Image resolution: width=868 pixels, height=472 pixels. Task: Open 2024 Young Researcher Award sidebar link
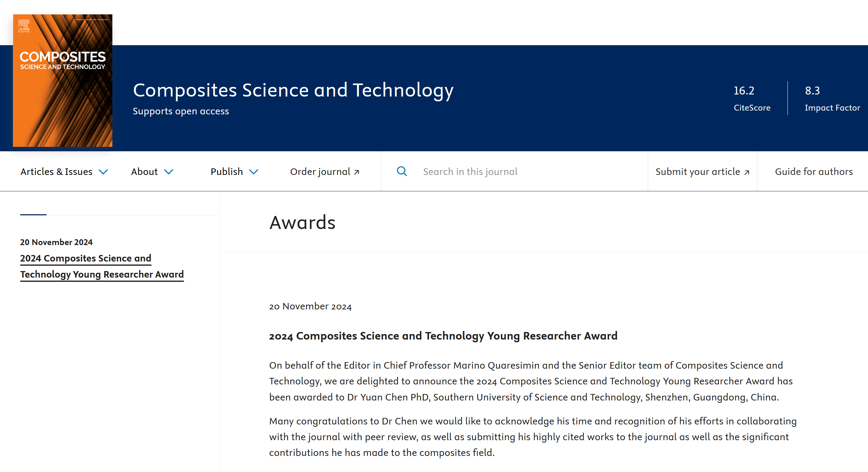[x=102, y=266]
